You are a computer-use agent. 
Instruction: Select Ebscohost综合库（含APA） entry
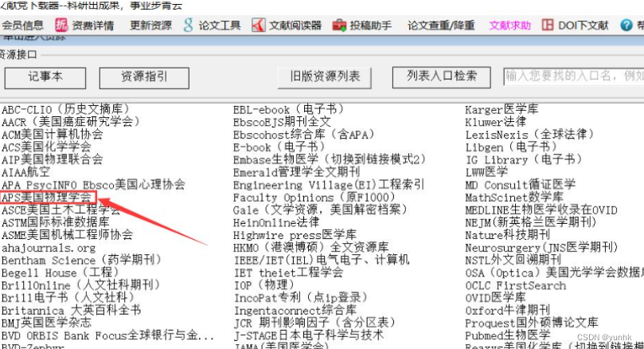click(x=304, y=134)
